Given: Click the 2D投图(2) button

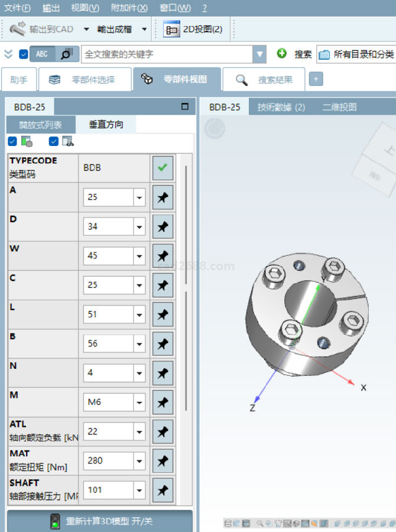Looking at the screenshot, I should click(193, 29).
